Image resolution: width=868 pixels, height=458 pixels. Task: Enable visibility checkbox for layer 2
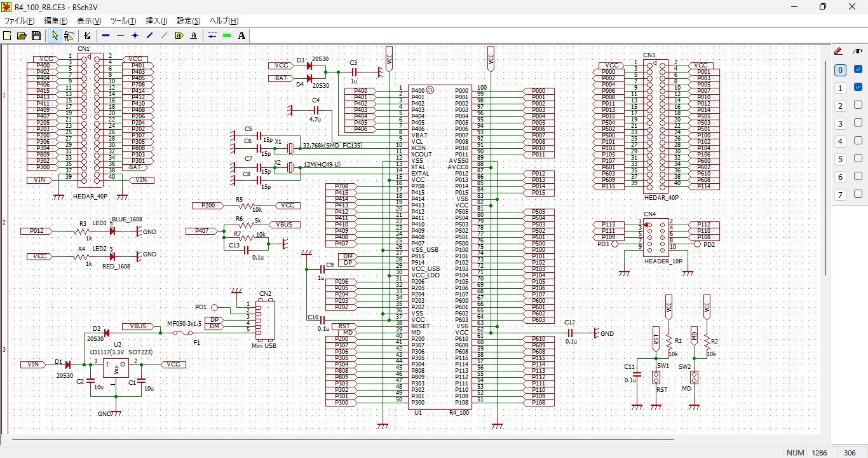(858, 106)
